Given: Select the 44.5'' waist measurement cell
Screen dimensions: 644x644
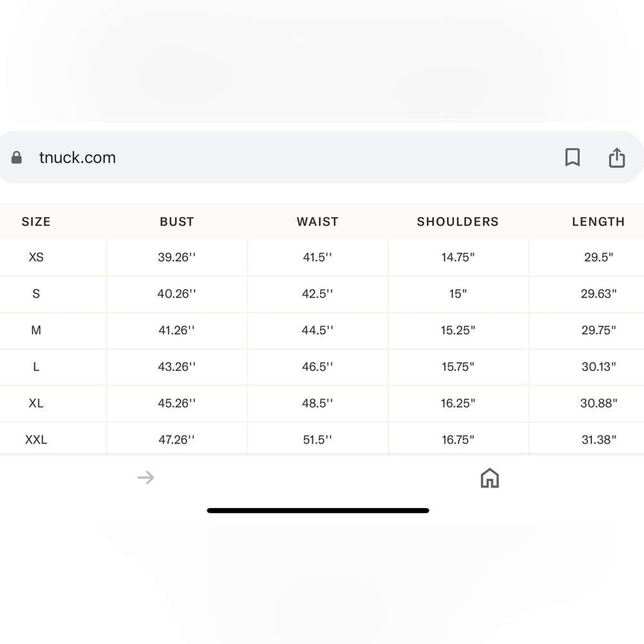Looking at the screenshot, I should [x=317, y=330].
